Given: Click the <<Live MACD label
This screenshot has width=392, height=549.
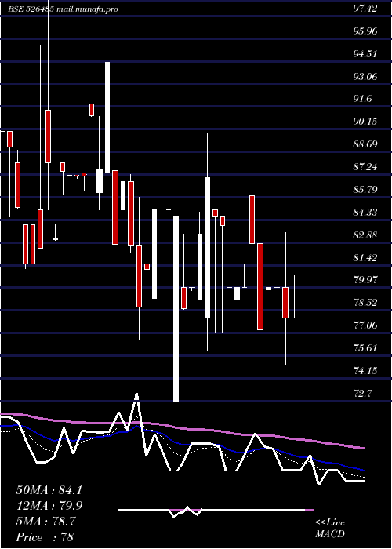Looking at the screenshot, I should (x=330, y=528).
